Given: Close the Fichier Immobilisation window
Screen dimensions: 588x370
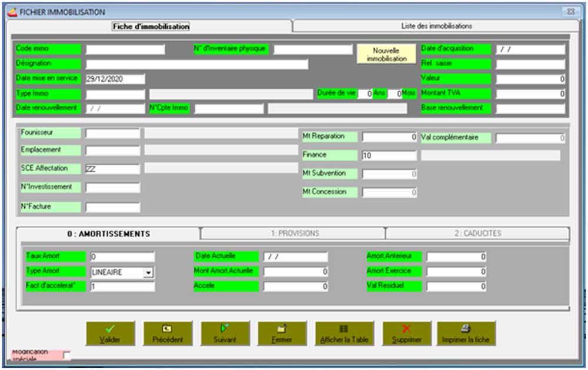Looking at the screenshot, I should click(x=570, y=12).
